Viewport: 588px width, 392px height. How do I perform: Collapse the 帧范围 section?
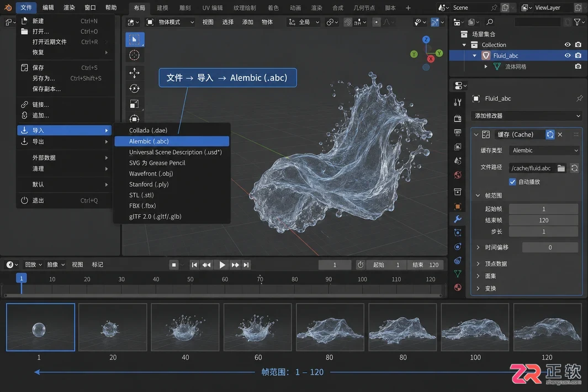[478, 195]
